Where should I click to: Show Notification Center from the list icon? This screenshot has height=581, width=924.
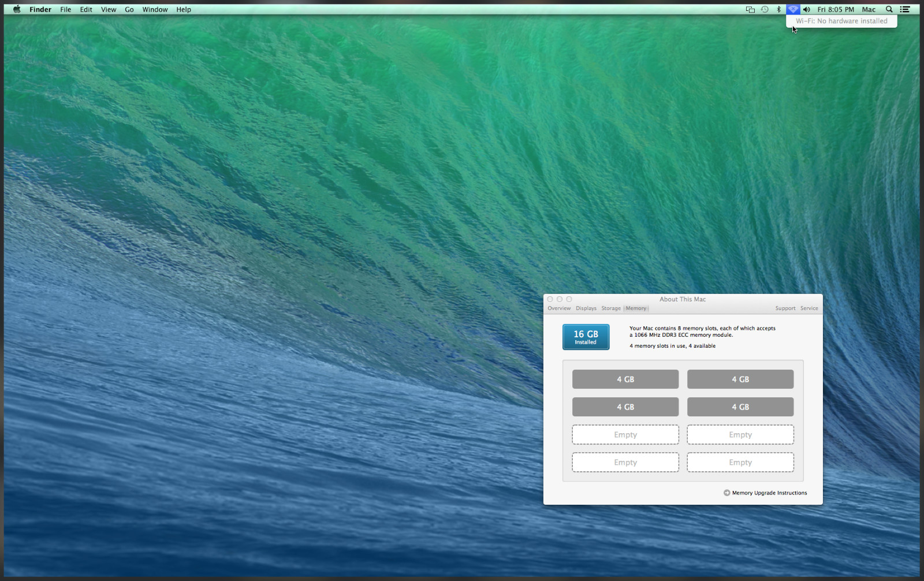pos(905,9)
